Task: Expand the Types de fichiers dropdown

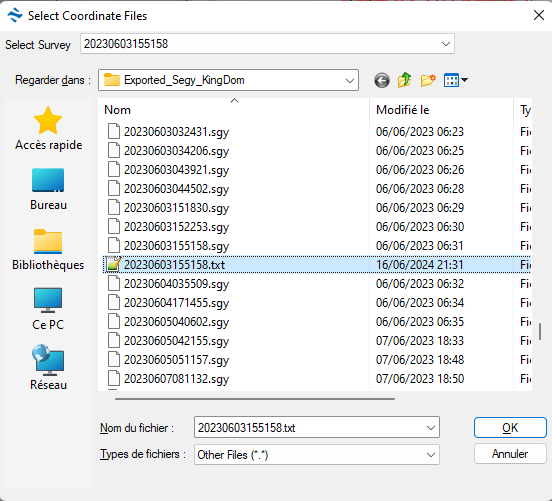Action: [x=431, y=455]
